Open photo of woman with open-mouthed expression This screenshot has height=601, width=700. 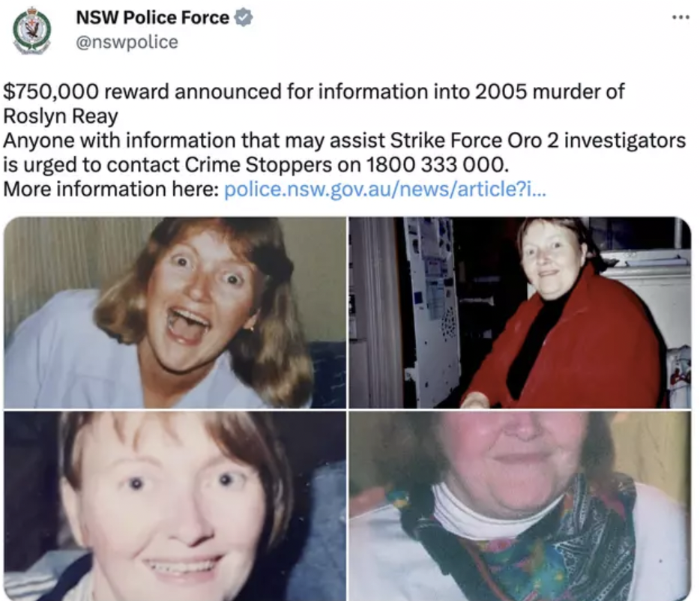[175, 312]
